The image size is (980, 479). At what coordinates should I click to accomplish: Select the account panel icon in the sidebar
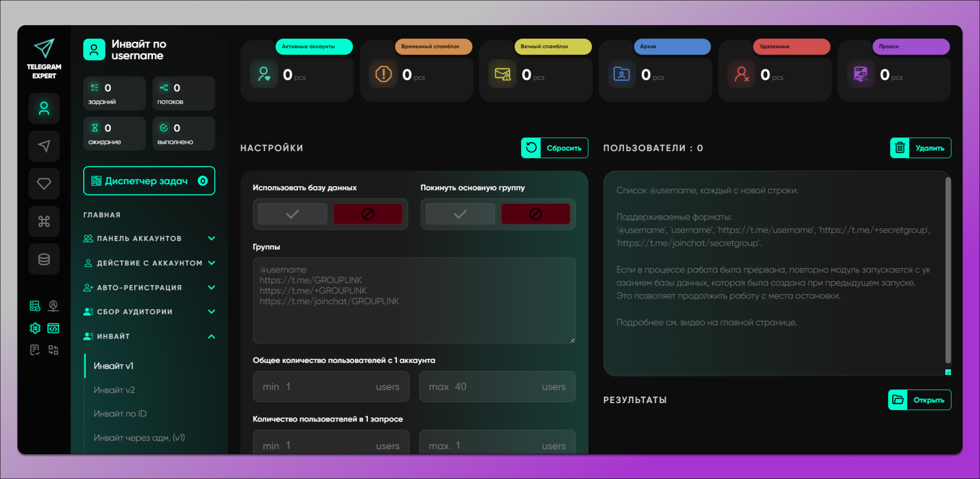(x=44, y=108)
